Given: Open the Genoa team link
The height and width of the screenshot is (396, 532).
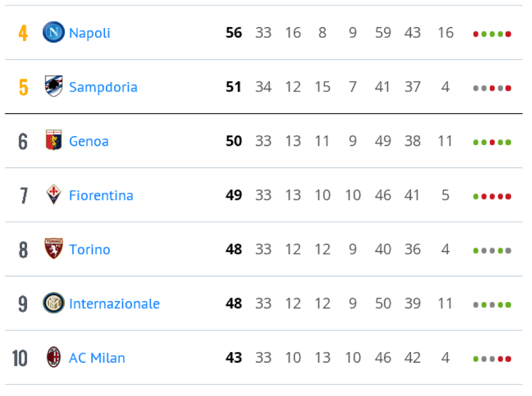Looking at the screenshot, I should coord(89,141).
